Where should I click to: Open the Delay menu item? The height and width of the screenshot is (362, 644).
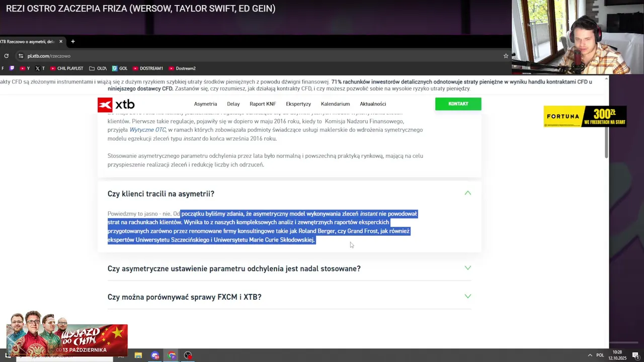(233, 104)
